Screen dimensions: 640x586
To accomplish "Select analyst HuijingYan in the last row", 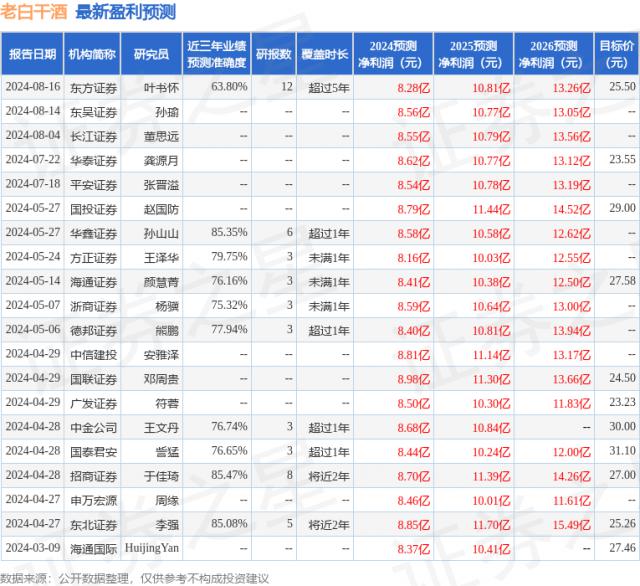I will click(x=156, y=546).
